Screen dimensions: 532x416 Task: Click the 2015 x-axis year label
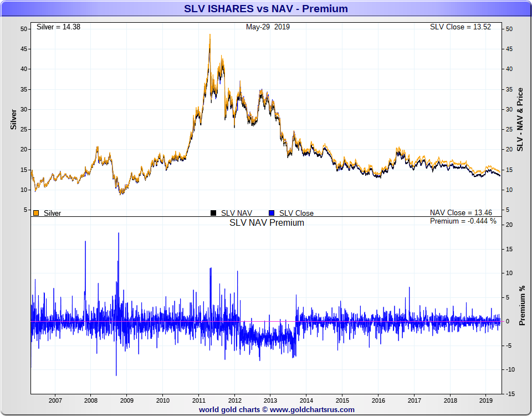(342, 400)
